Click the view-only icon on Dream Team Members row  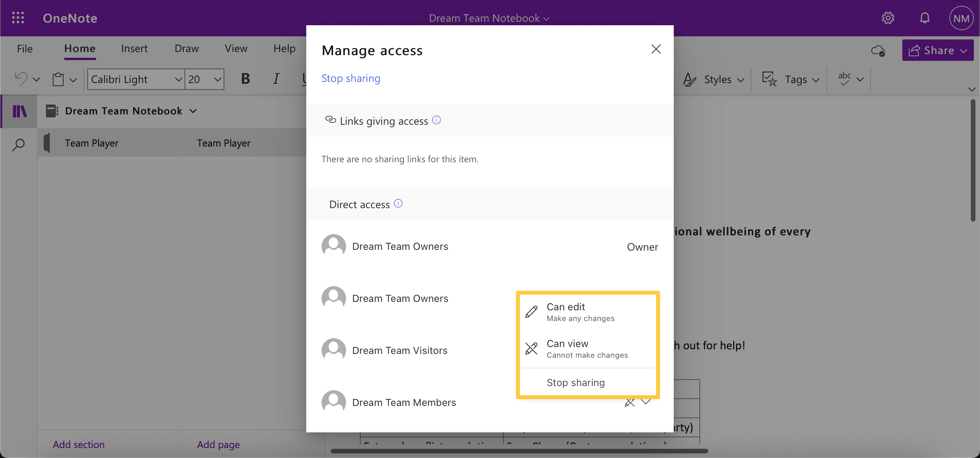(x=630, y=403)
